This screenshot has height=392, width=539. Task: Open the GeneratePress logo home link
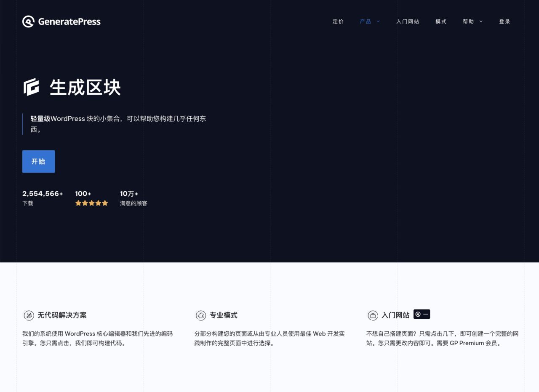[x=61, y=21]
